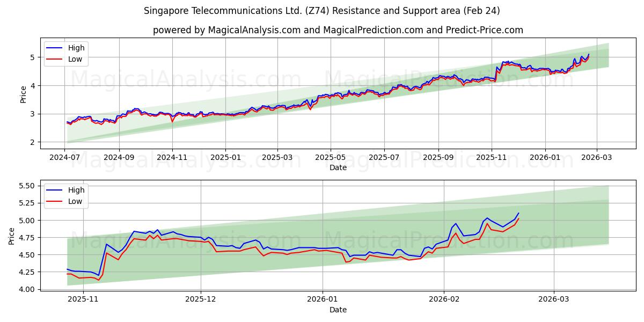Select the Date axis label on top chart

338,167
